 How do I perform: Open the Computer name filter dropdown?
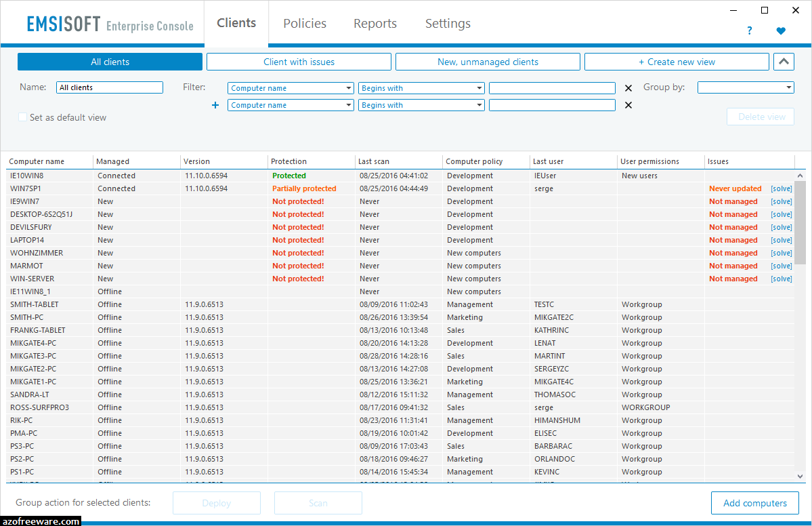(291, 87)
